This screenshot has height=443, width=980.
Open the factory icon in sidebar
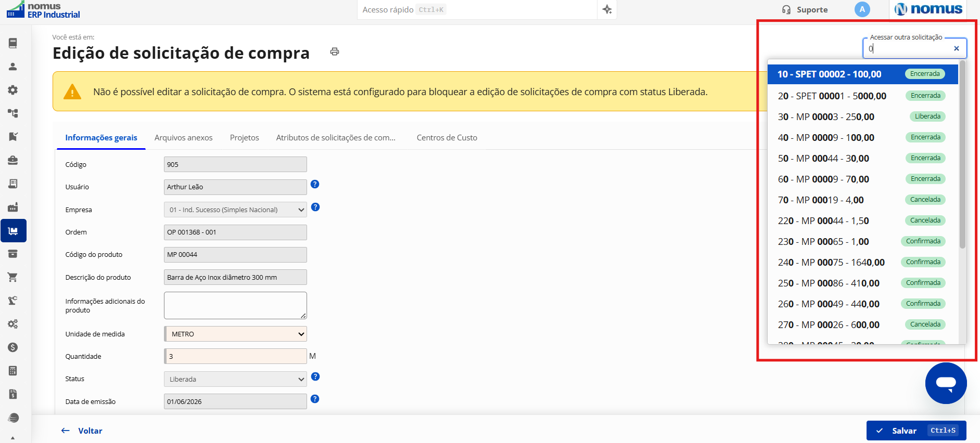coord(13,207)
